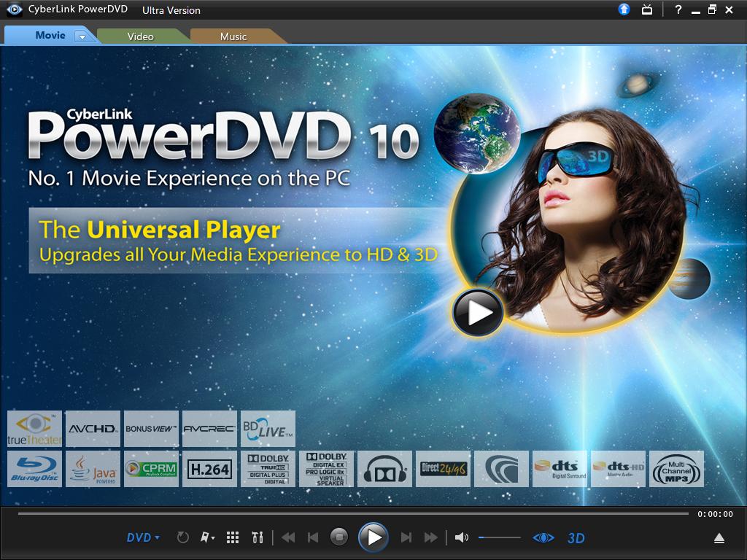
Task: Click the Dolby TrueHD Digital Plus tile
Action: 268,469
